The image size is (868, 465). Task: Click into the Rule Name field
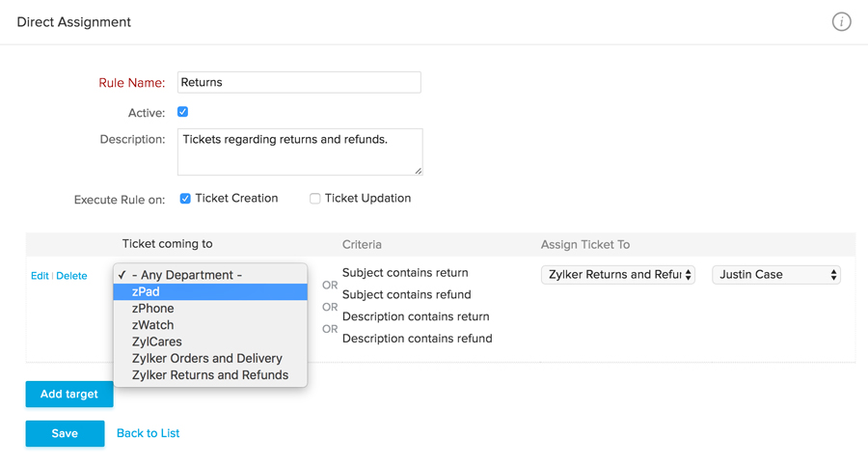(x=299, y=83)
